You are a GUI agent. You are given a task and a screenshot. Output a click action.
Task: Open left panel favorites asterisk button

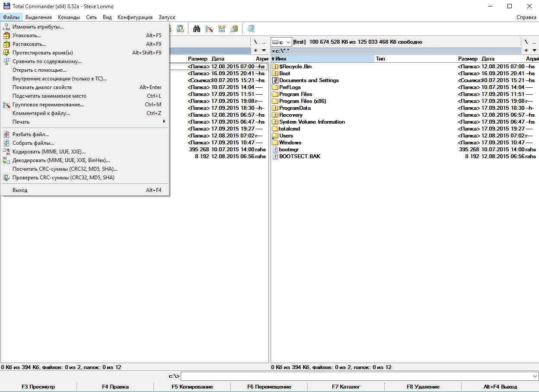click(x=255, y=51)
